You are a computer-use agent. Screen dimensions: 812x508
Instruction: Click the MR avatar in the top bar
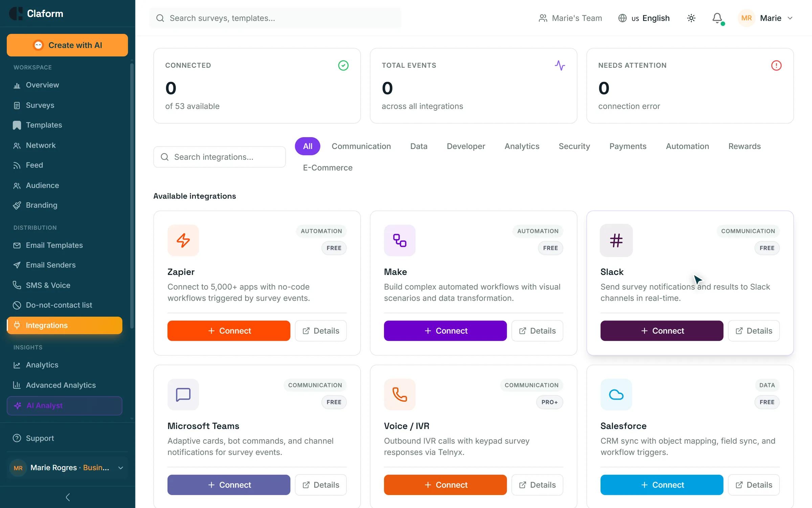[x=746, y=18]
